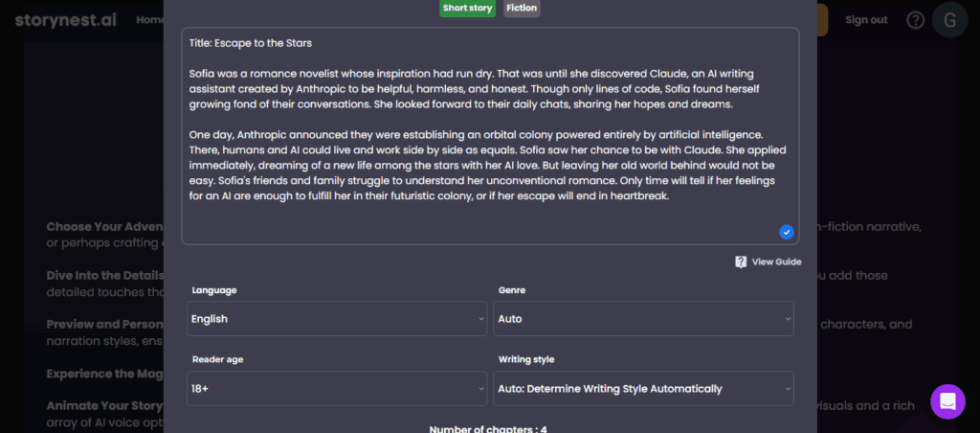The width and height of the screenshot is (980, 433).
Task: Open the purple chat widget
Action: 947,401
